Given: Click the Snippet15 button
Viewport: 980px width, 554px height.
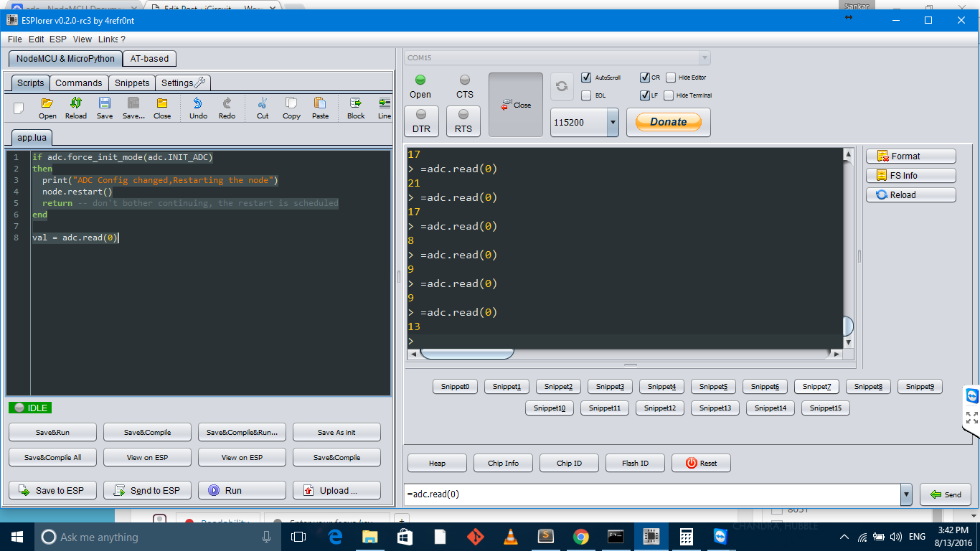Looking at the screenshot, I should pos(826,408).
